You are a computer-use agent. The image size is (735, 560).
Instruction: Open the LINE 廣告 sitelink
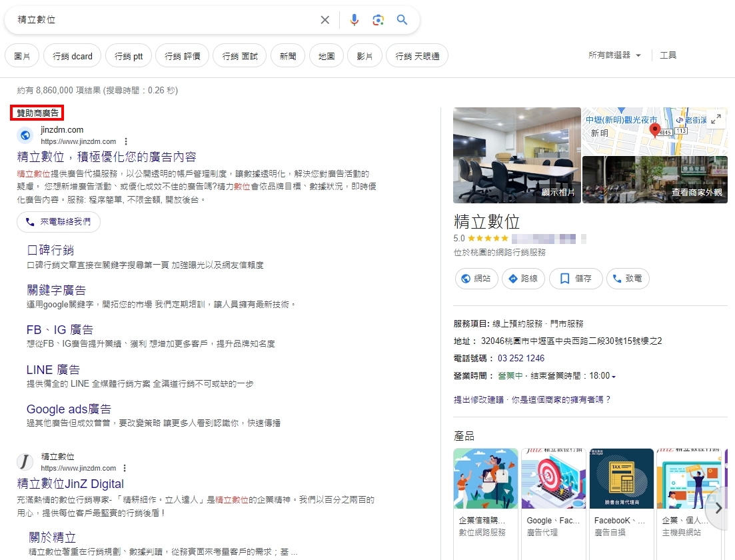click(53, 369)
